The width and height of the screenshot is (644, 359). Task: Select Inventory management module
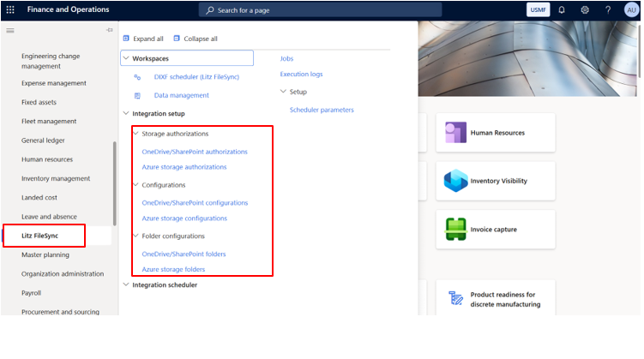[x=56, y=178]
